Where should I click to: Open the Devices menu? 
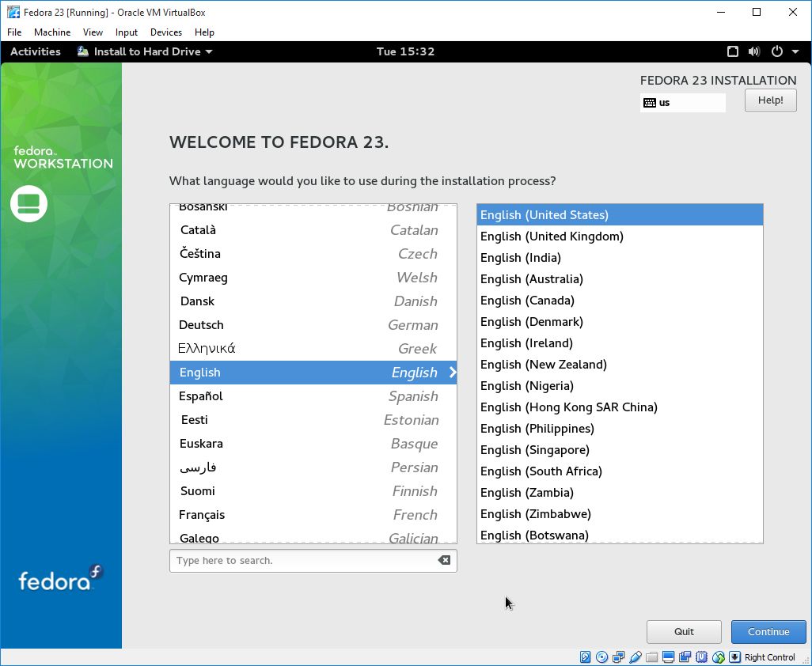coord(165,32)
